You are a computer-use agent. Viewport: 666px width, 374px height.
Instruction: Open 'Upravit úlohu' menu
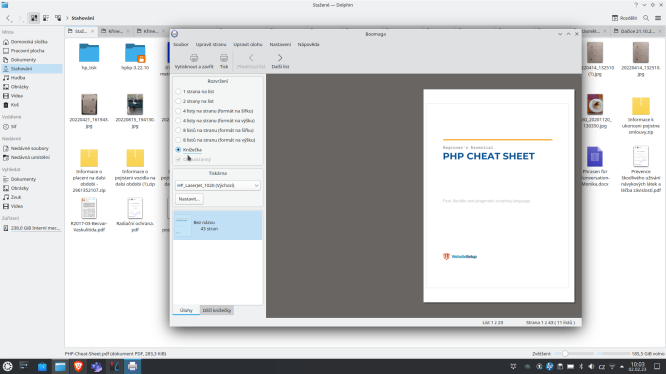point(248,44)
